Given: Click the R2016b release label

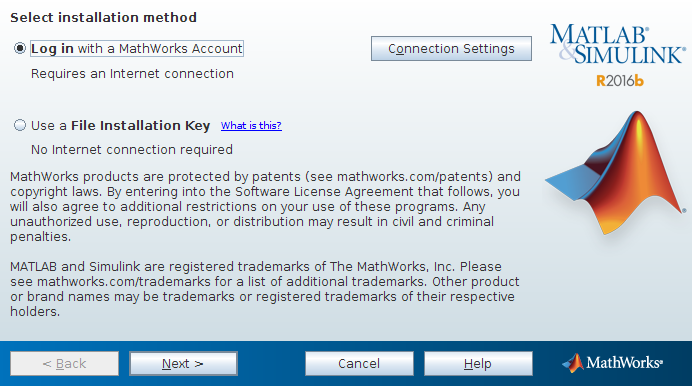Looking at the screenshot, I should click(x=620, y=81).
